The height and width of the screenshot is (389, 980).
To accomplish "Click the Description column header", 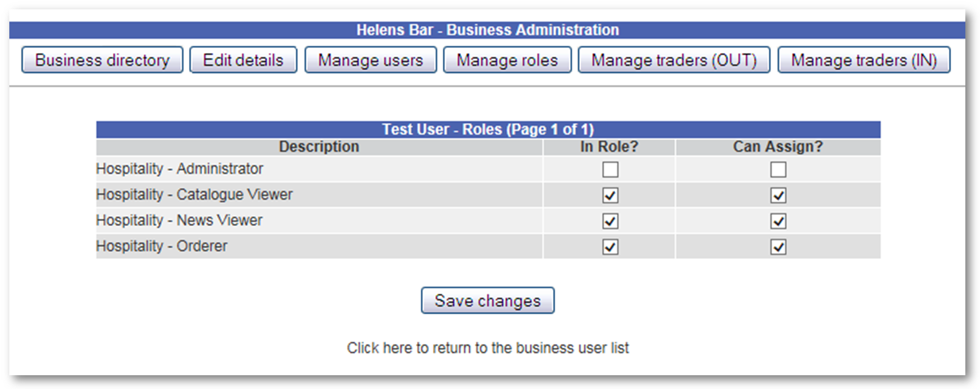I will click(x=319, y=147).
